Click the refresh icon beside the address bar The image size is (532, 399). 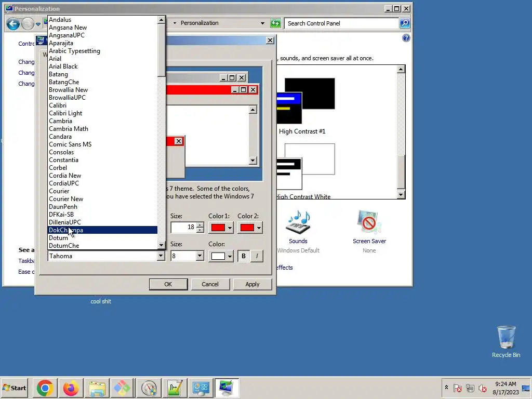click(x=275, y=23)
